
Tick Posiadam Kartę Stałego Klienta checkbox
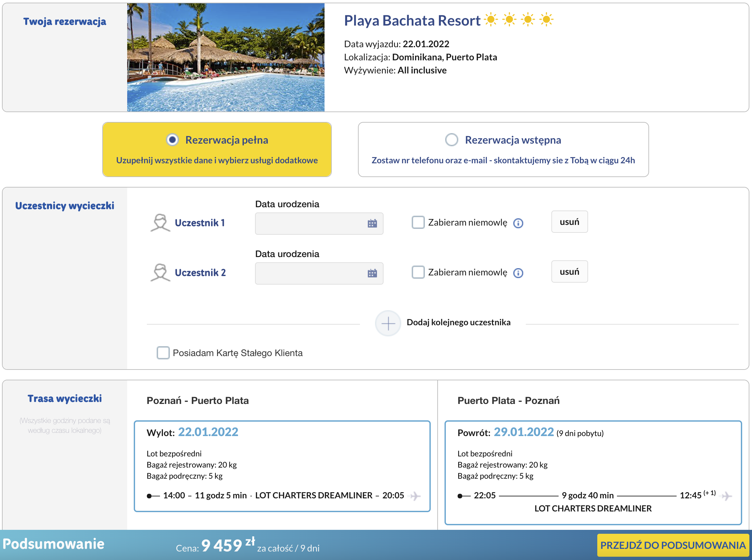click(x=163, y=353)
